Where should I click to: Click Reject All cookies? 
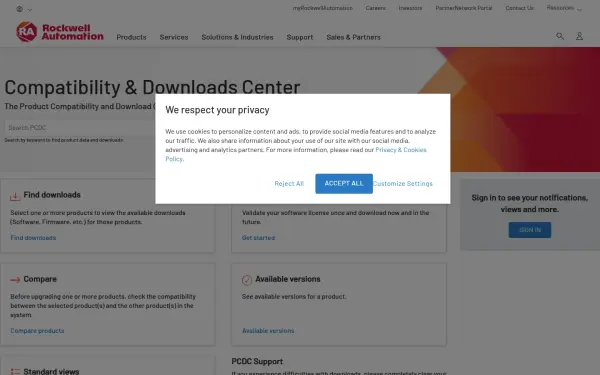[289, 184]
